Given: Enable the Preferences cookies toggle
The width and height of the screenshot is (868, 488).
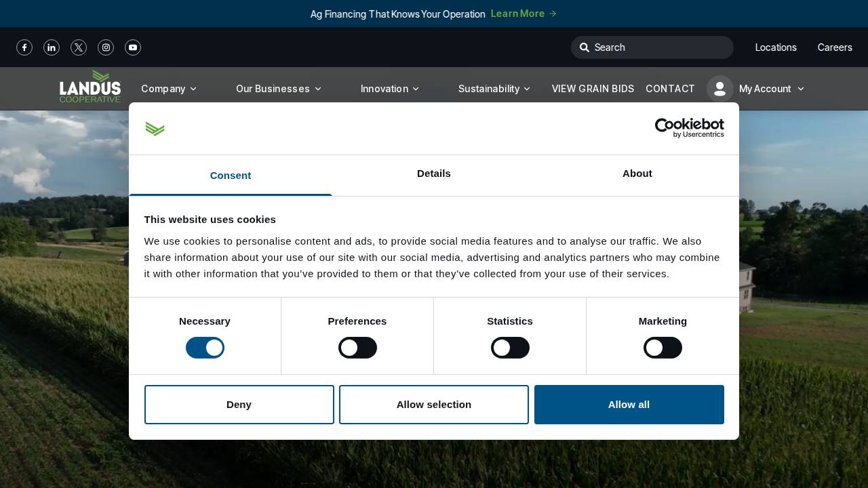Looking at the screenshot, I should click(x=357, y=348).
